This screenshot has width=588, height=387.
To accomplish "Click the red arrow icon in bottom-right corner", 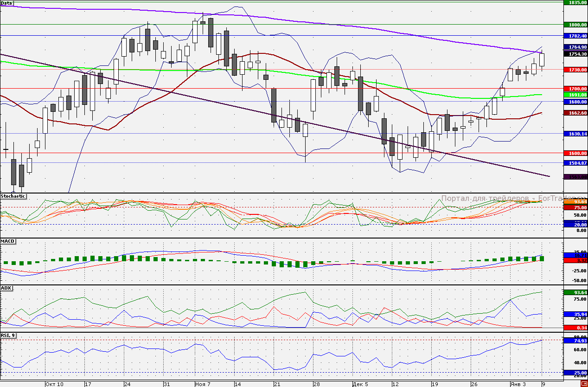I will click(x=584, y=382).
